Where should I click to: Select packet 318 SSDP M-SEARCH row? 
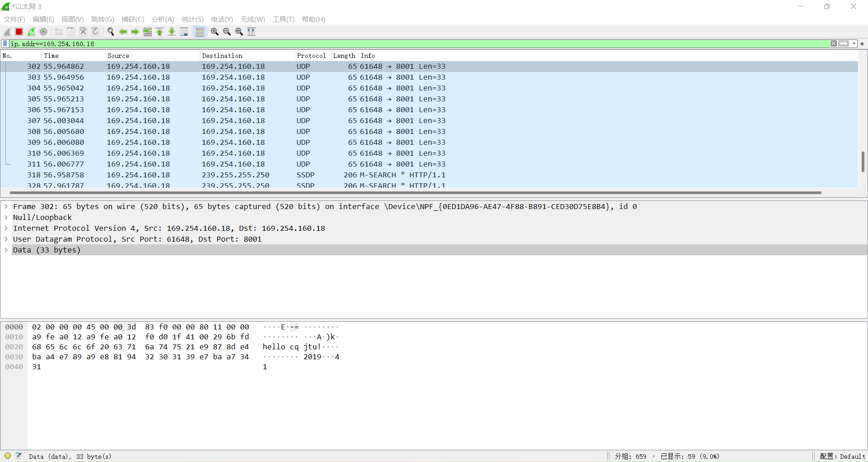click(429, 175)
